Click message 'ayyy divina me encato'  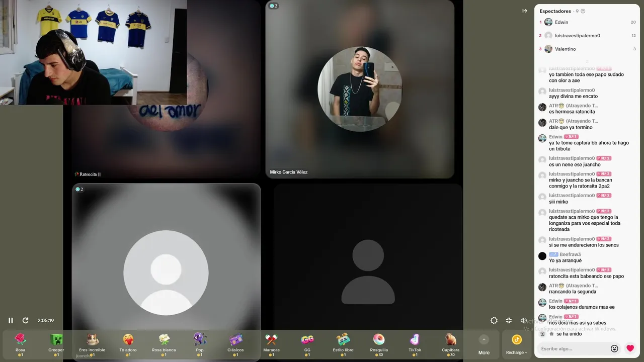(573, 96)
